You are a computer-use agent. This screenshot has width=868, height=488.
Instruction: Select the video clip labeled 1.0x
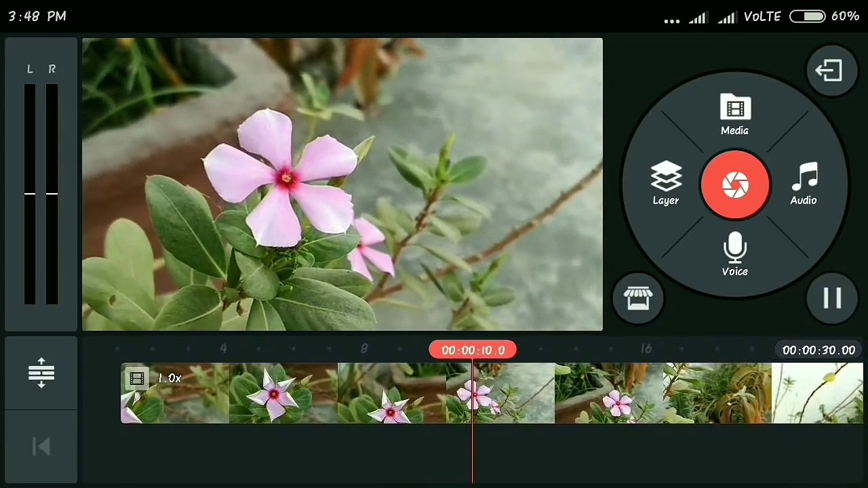pyautogui.click(x=492, y=393)
